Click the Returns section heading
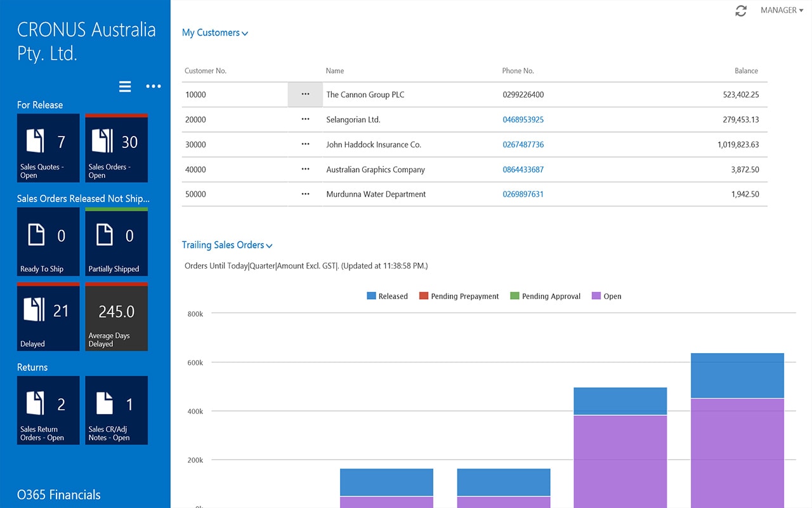Viewport: 812px width, 508px height. point(32,368)
